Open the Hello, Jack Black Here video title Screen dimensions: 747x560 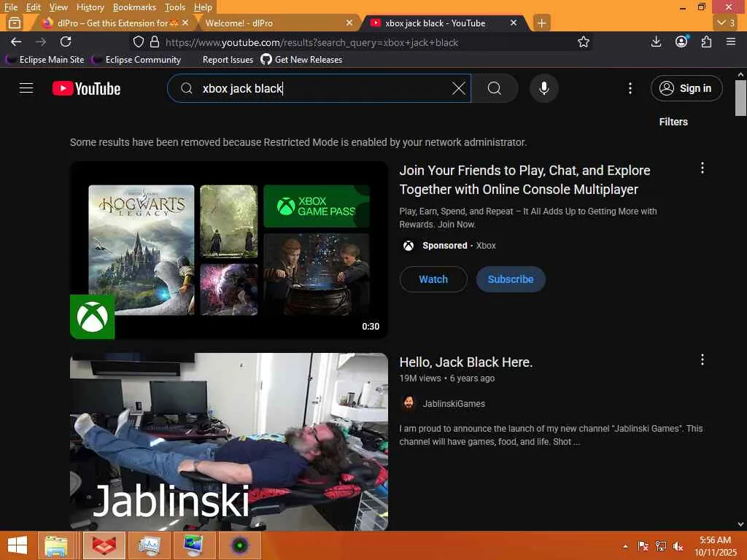click(x=466, y=362)
